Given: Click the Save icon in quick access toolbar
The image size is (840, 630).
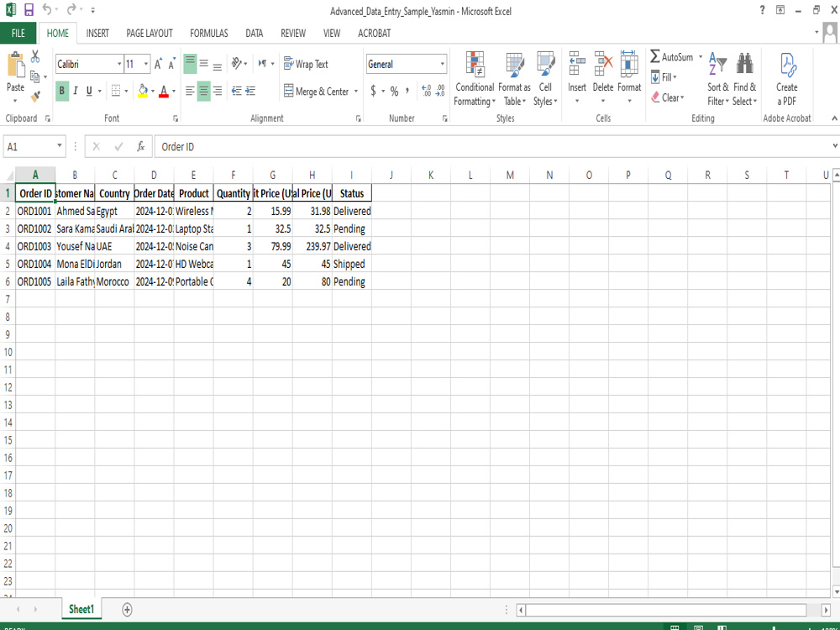Looking at the screenshot, I should 29,10.
